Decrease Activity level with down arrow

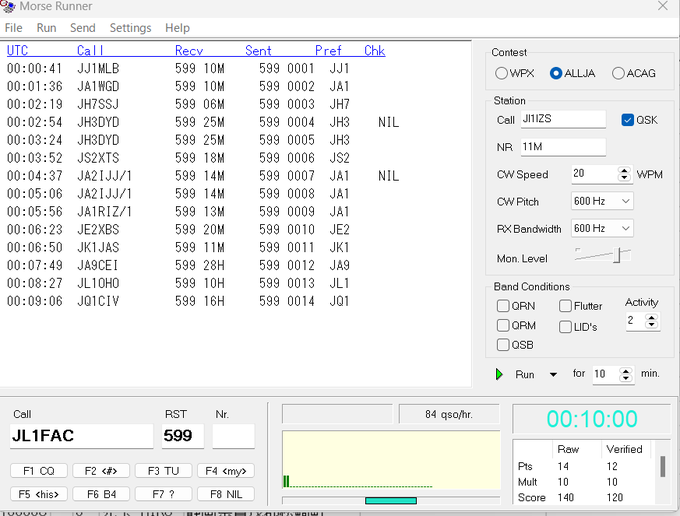(651, 325)
